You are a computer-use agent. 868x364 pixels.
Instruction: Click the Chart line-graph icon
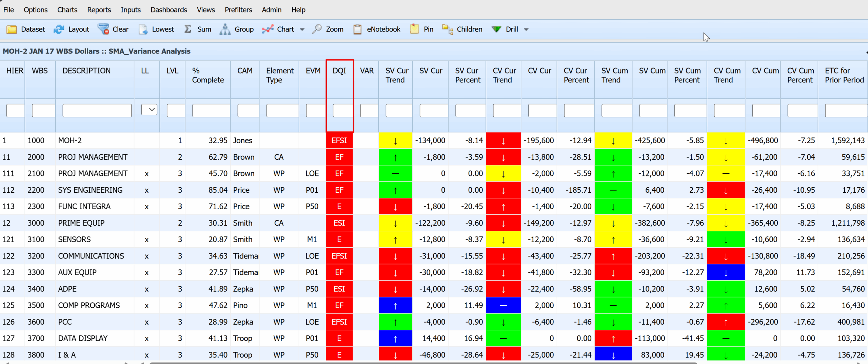point(268,30)
